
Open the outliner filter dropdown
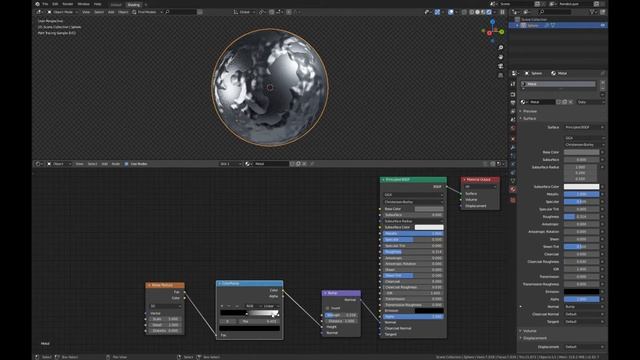[593, 12]
